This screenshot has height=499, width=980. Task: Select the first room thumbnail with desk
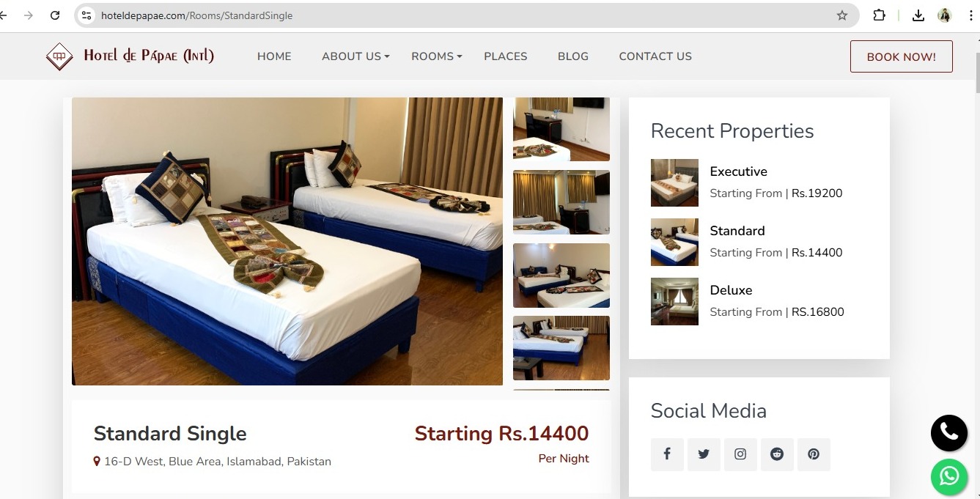click(x=561, y=129)
